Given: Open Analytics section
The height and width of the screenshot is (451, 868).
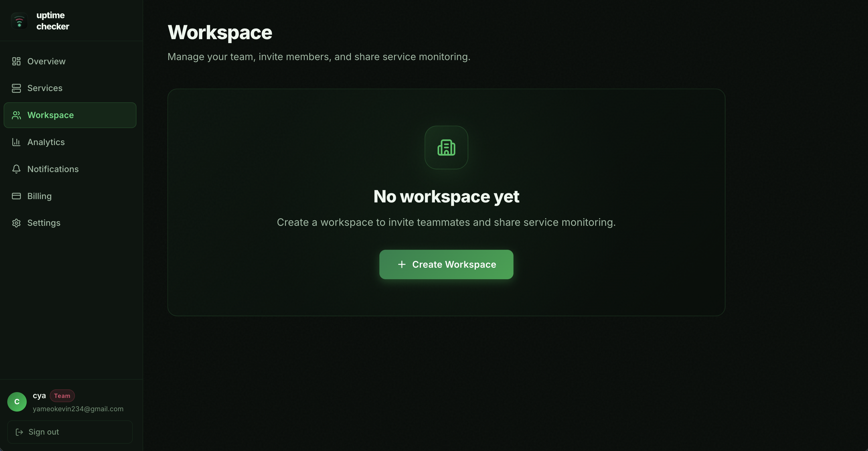Looking at the screenshot, I should coord(70,142).
